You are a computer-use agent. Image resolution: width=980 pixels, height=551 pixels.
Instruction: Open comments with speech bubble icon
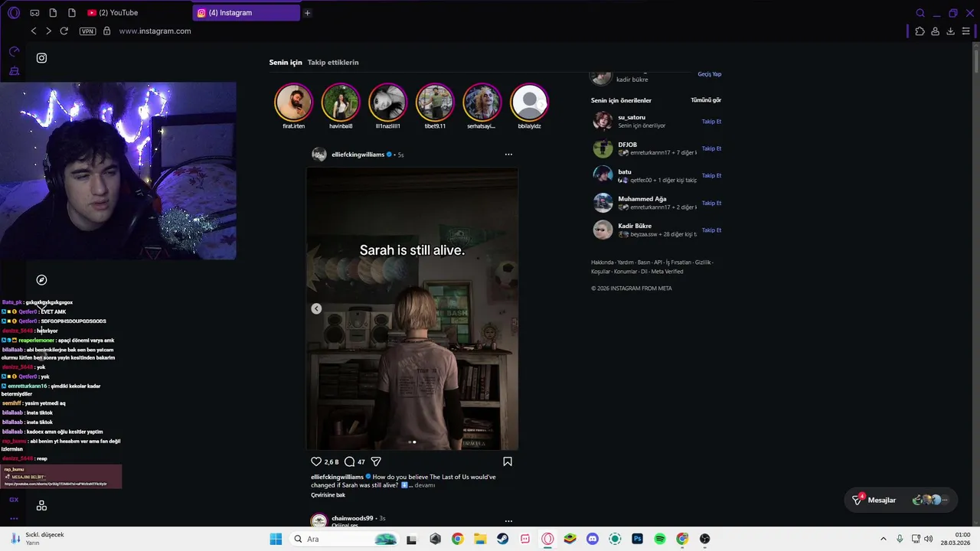pos(349,461)
